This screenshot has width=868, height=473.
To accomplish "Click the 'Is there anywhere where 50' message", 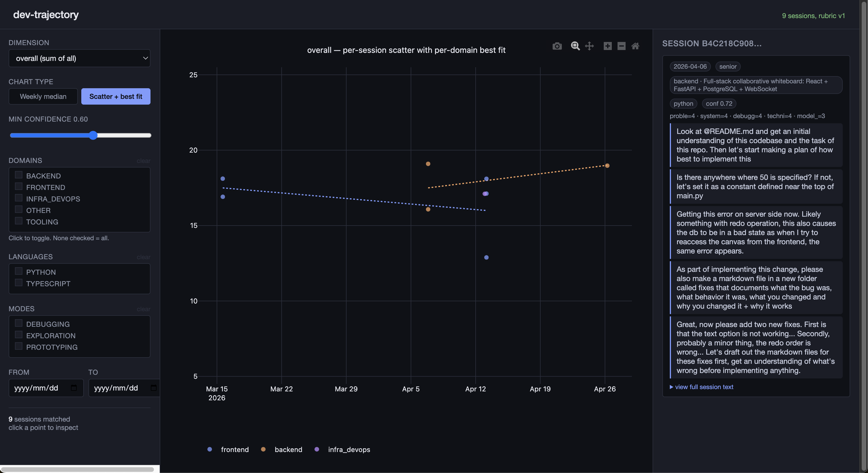I will click(756, 186).
